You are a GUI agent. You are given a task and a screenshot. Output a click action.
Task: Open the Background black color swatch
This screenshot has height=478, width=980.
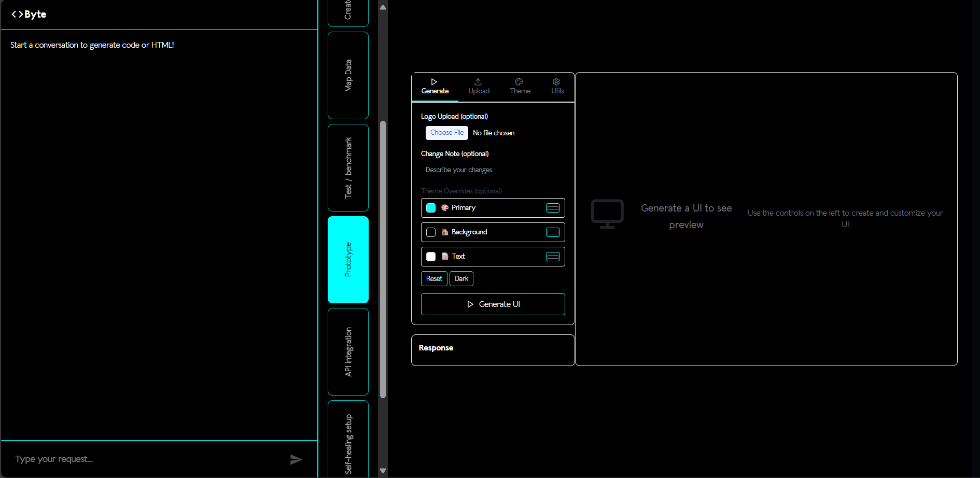coord(431,232)
